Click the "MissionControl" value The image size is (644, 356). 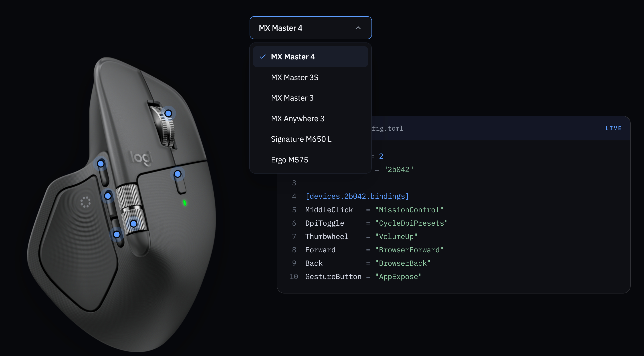pyautogui.click(x=409, y=210)
